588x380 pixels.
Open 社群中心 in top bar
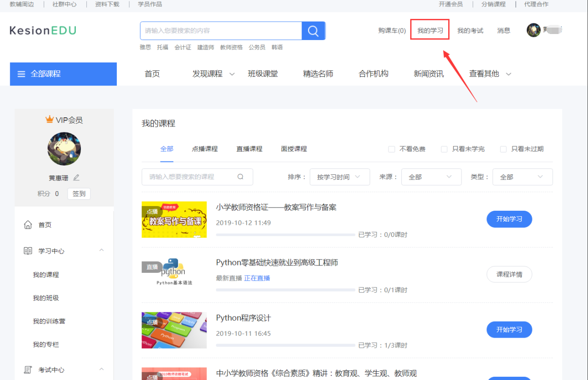pyautogui.click(x=64, y=4)
